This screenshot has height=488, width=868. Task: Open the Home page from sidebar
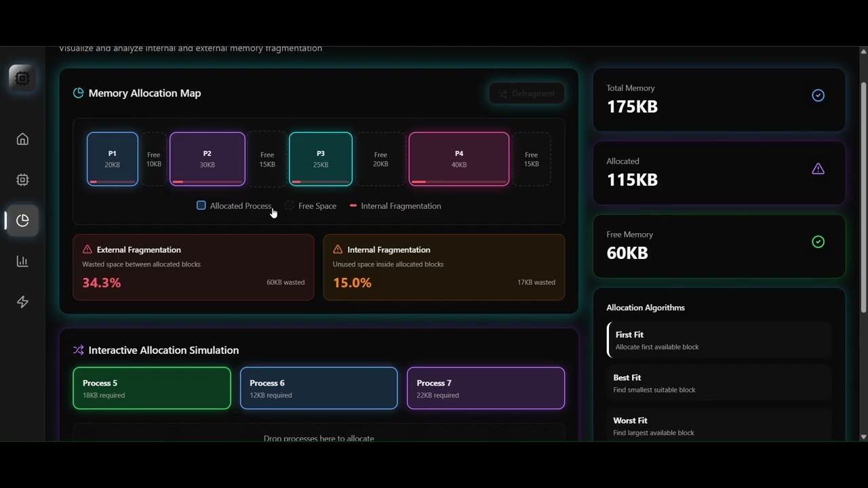(x=22, y=139)
